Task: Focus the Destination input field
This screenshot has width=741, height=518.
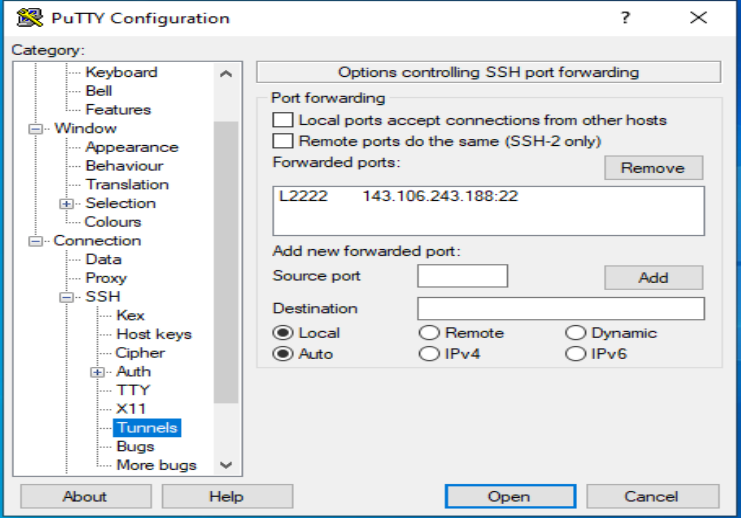Action: coord(560,309)
